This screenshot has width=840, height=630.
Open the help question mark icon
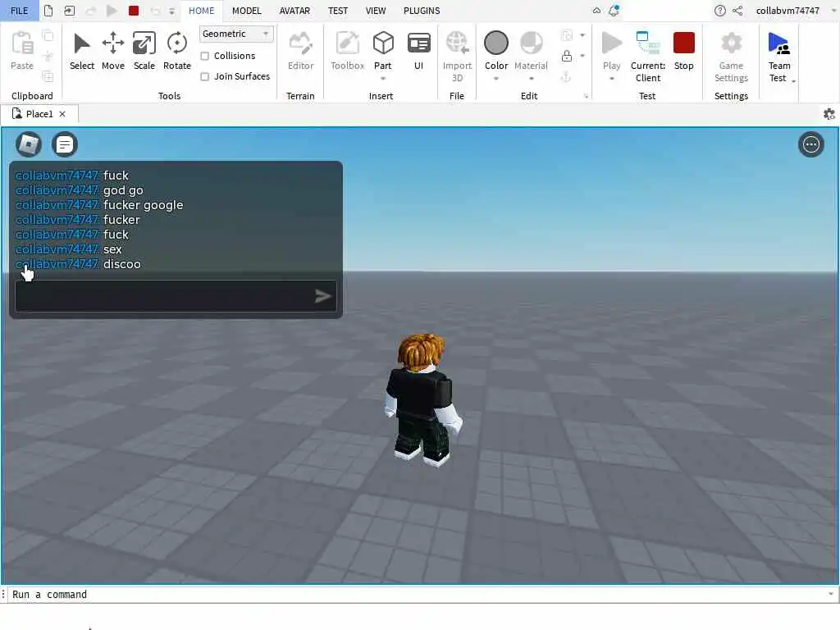[720, 11]
